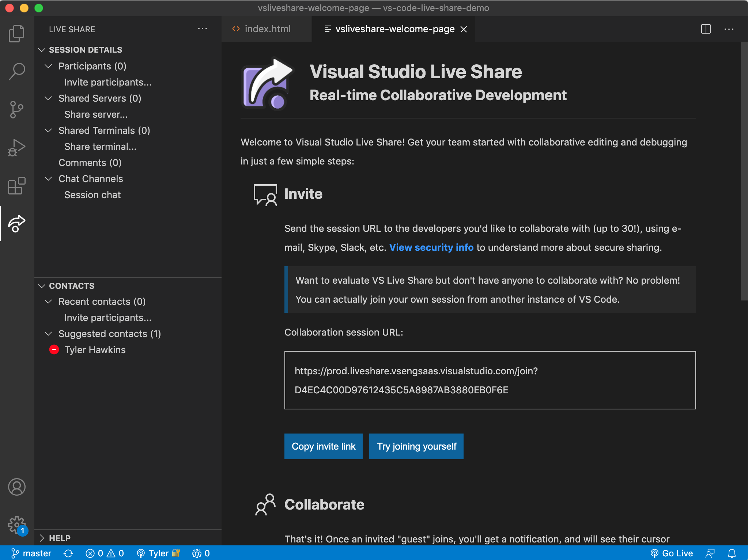Viewport: 748px width, 560px height.
Task: Open the View security info link
Action: tap(431, 247)
